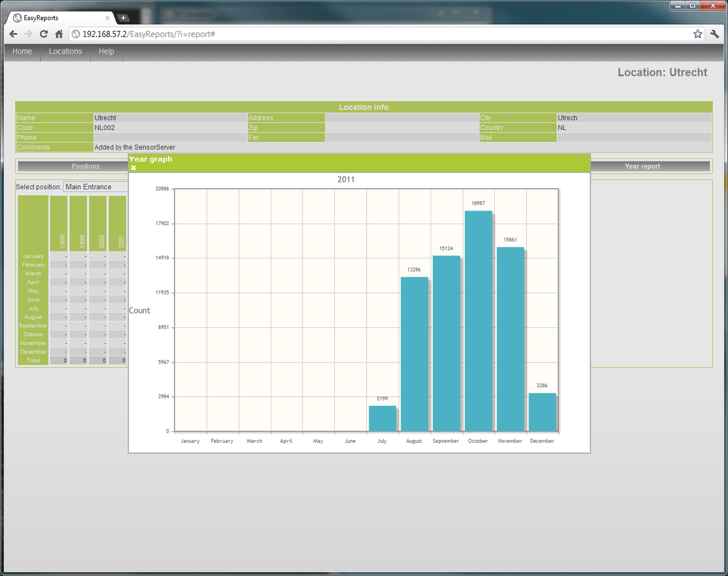Viewport: 728px width, 576px height.
Task: Open the Help menu
Action: click(106, 52)
